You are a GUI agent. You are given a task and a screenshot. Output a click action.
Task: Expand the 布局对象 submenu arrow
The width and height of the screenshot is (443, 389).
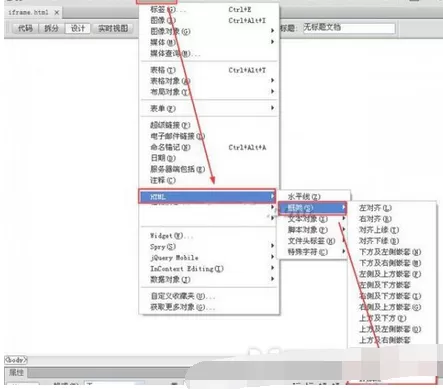point(272,91)
